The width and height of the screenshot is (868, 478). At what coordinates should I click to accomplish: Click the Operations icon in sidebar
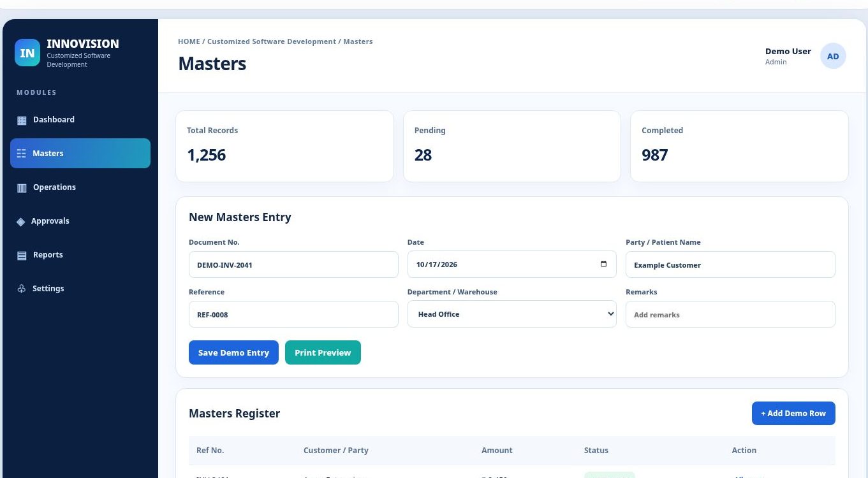pyautogui.click(x=22, y=187)
